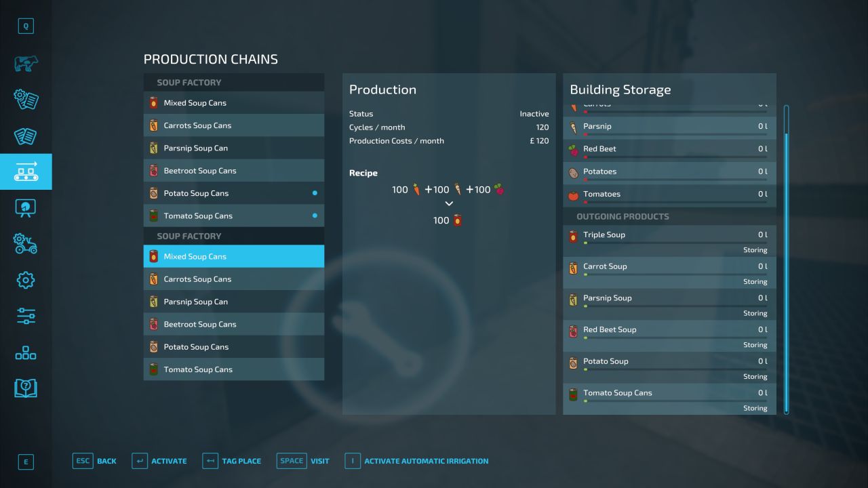The width and height of the screenshot is (868, 488).
Task: Click the Storing label under Carrot Soup
Action: [755, 282]
